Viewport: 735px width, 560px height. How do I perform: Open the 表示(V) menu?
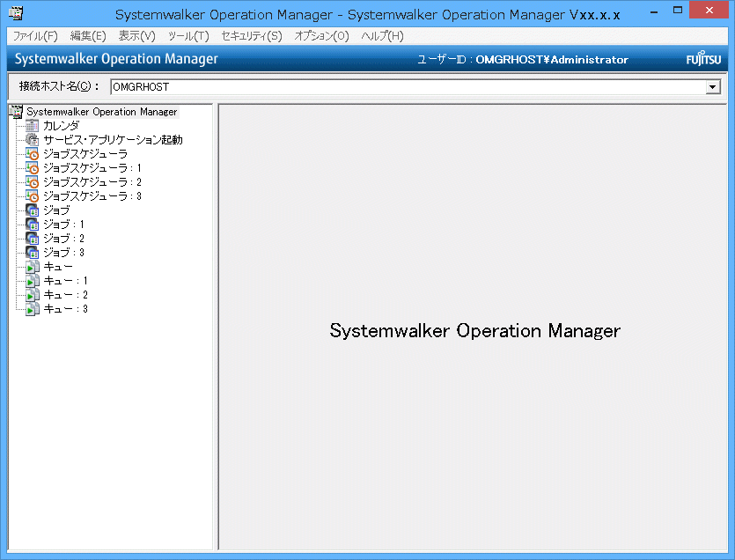click(x=136, y=36)
